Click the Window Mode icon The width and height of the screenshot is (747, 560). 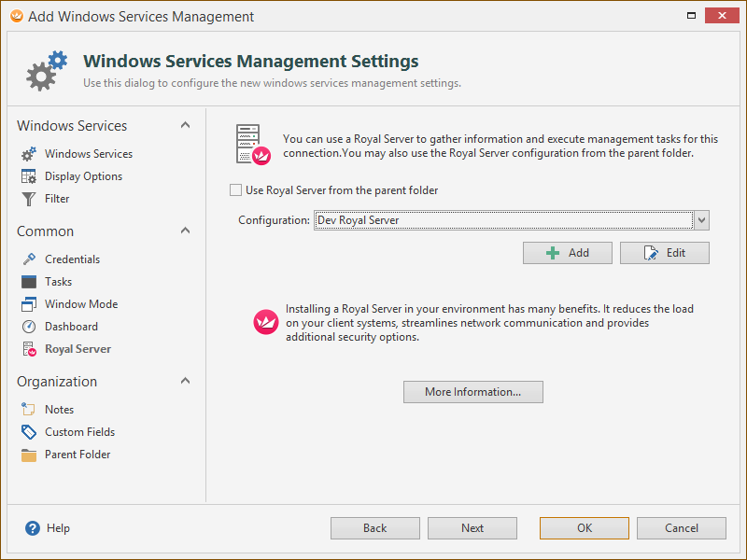click(29, 304)
